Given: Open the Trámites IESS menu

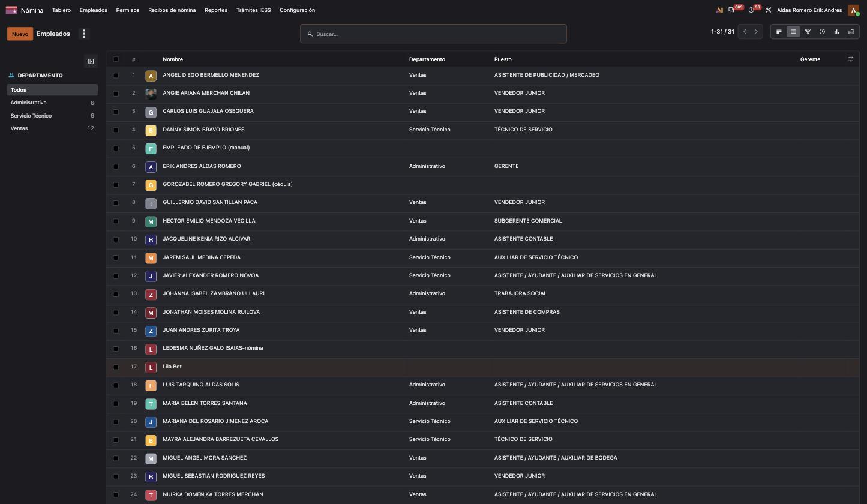Looking at the screenshot, I should point(253,10).
